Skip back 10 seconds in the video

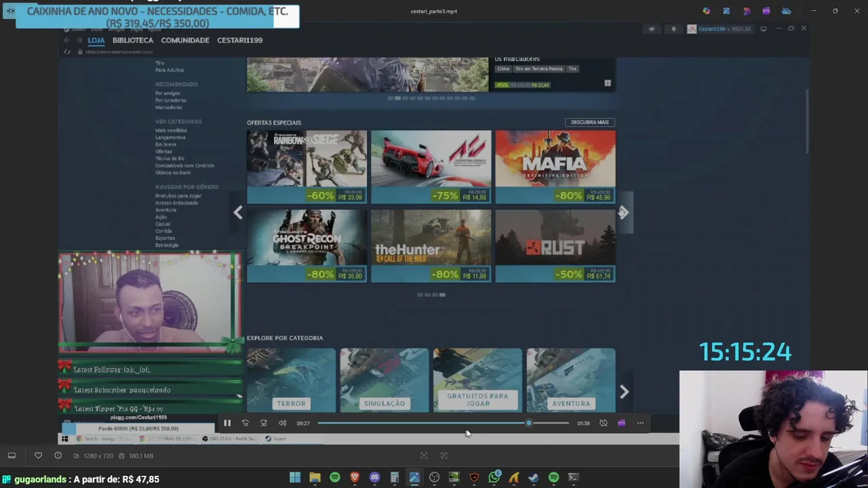coord(245,423)
